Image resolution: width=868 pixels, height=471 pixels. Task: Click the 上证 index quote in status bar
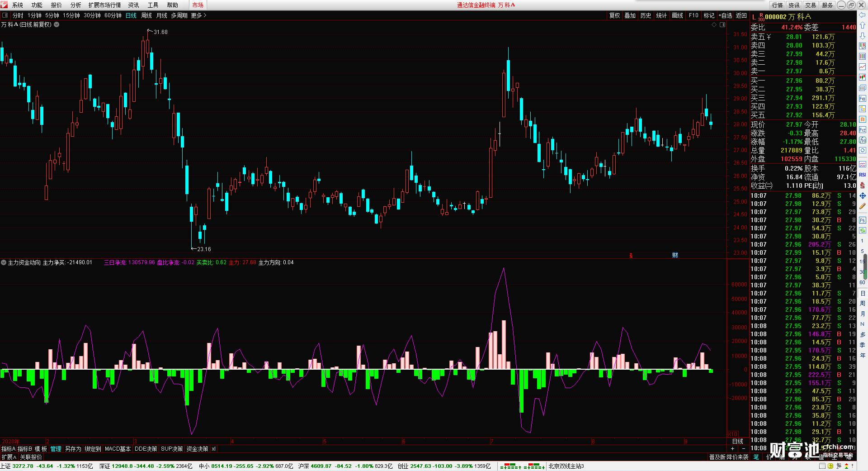[47, 466]
